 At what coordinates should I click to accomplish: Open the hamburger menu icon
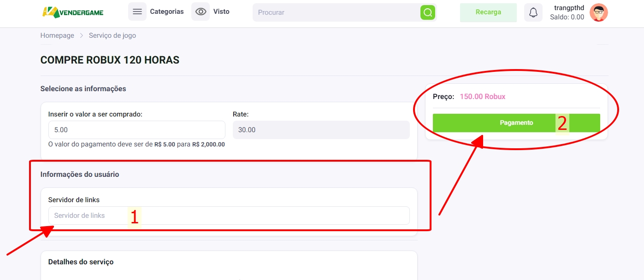pos(137,12)
